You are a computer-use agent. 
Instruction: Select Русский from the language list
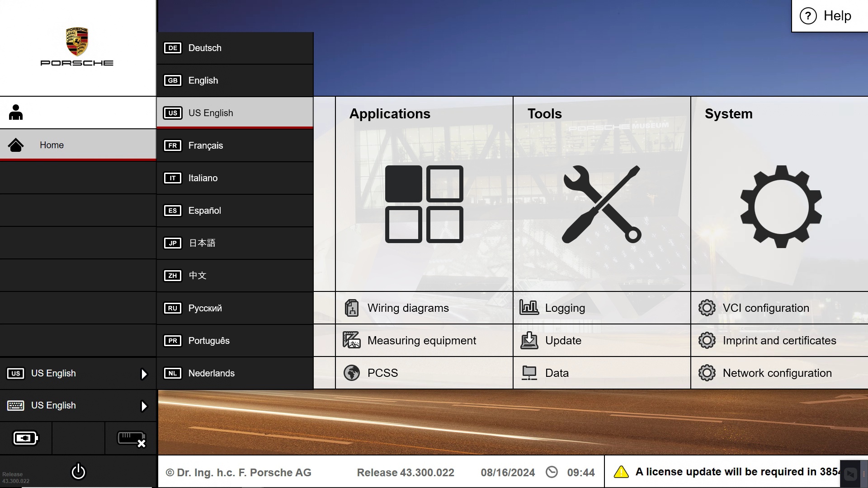pos(235,308)
